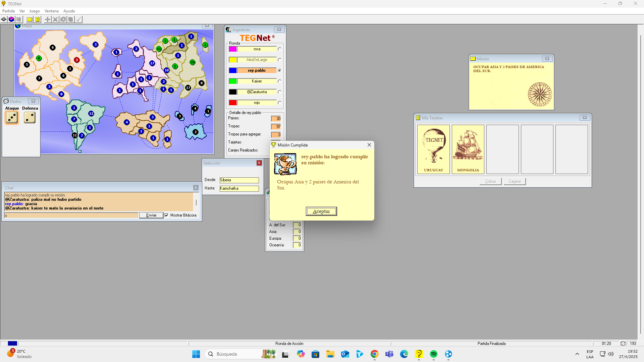Open the Ventana menu
Image resolution: width=644 pixels, height=362 pixels.
[52, 11]
